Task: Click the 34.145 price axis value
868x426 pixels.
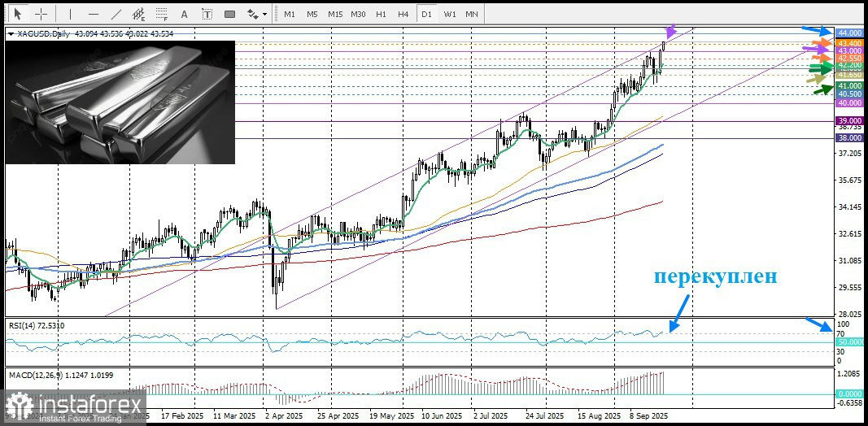Action: tap(850, 207)
